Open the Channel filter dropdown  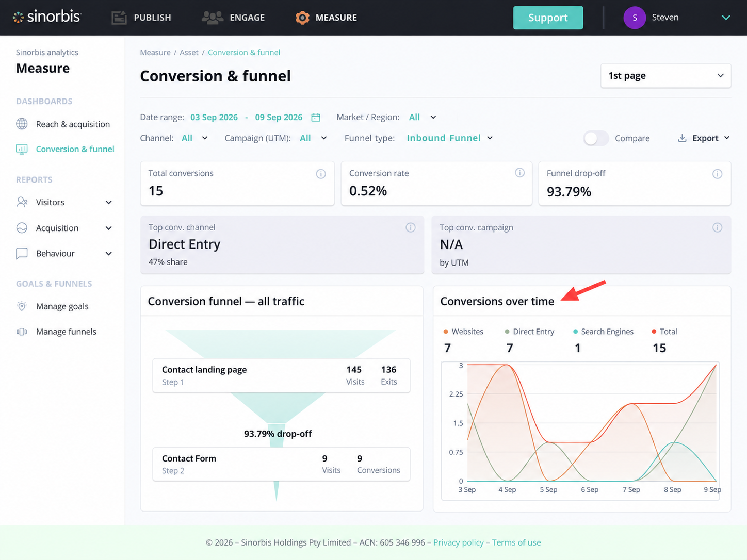click(194, 138)
